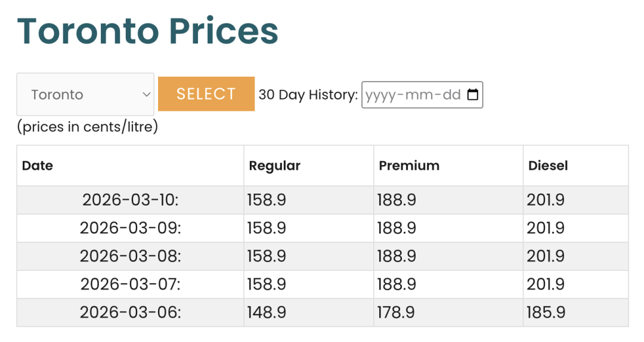The width and height of the screenshot is (644, 342).
Task: Click the 178.9 Premium price cell
Action: pyautogui.click(x=397, y=312)
